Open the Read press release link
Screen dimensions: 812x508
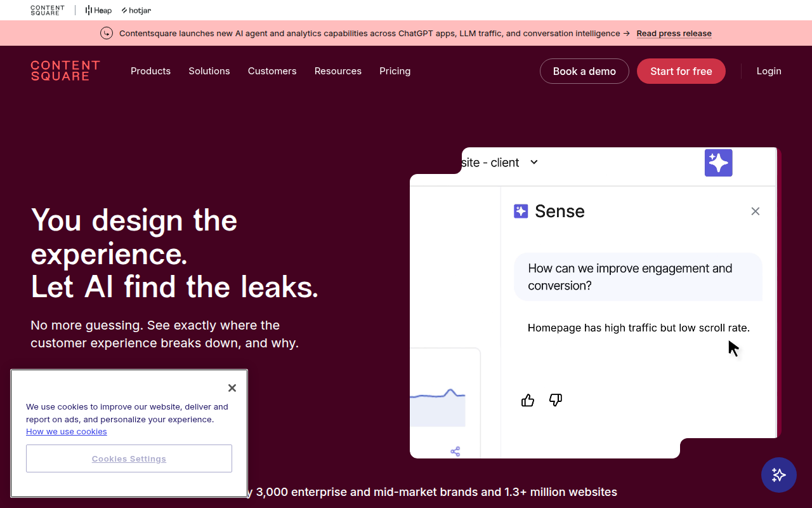click(674, 34)
